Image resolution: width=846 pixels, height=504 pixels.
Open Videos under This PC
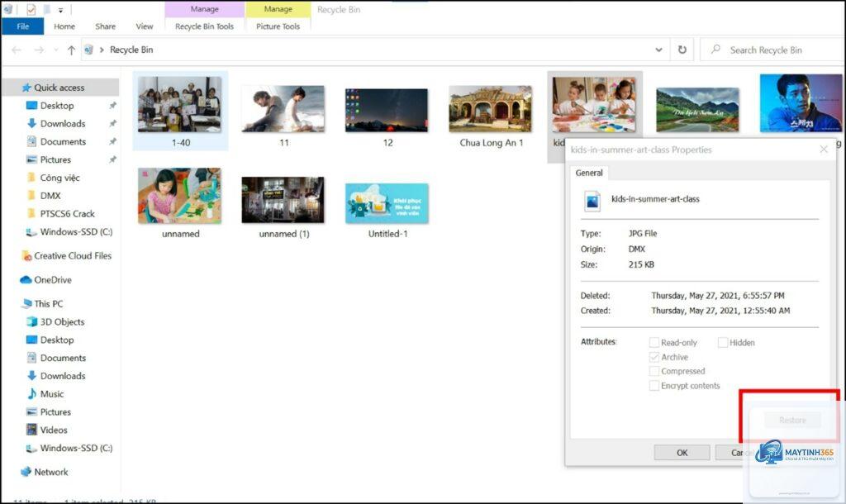click(x=54, y=430)
